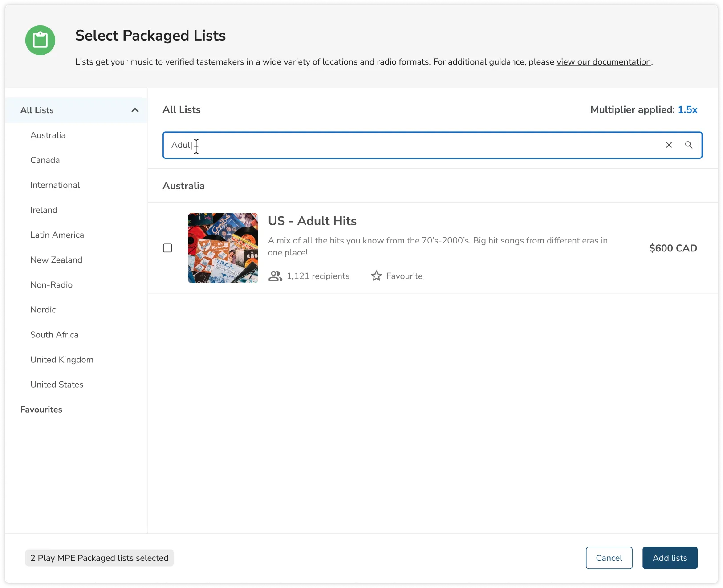Click the 1.5x multiplier value
This screenshot has height=588, width=723.
pos(688,109)
